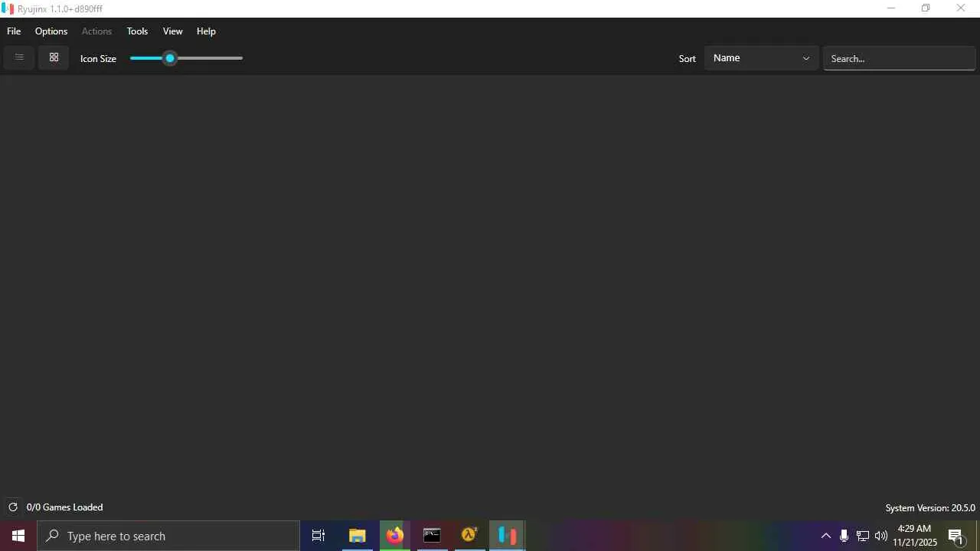The width and height of the screenshot is (980, 551).
Task: Select the Ryujinx taskbar icon
Action: [x=507, y=536]
